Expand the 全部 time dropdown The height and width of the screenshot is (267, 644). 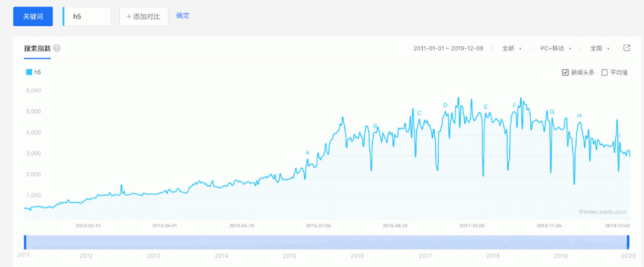(511, 48)
